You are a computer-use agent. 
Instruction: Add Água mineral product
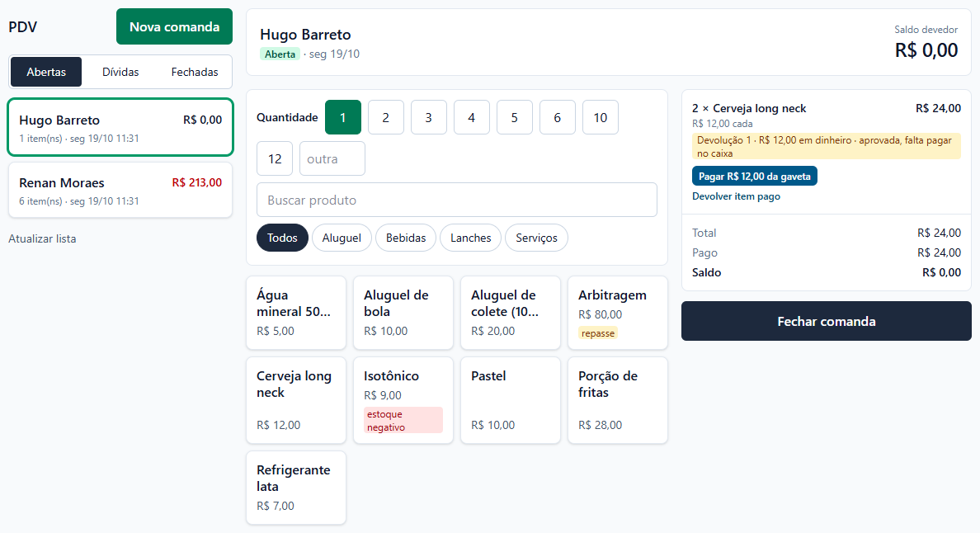tap(296, 313)
